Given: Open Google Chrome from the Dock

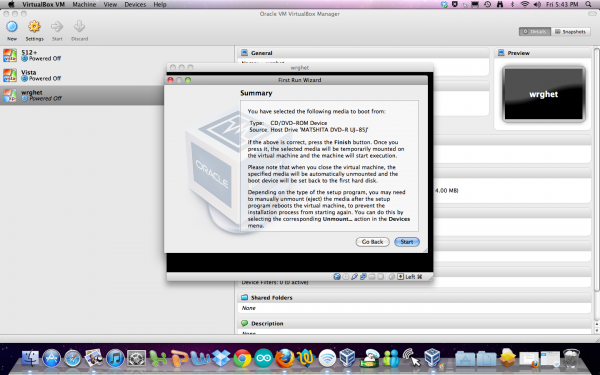Looking at the screenshot, I should [x=242, y=359].
